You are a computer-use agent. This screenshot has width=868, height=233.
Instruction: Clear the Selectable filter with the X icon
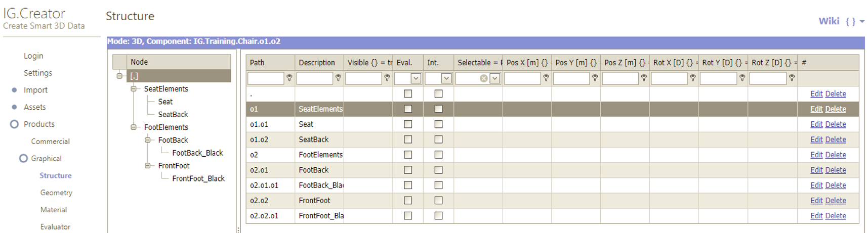tap(484, 78)
